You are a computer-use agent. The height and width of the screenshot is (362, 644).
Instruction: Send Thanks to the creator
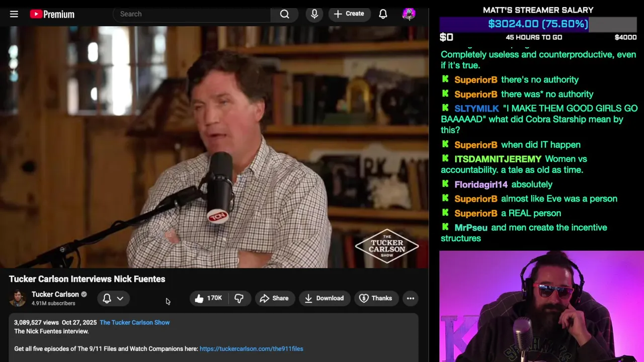point(375,298)
